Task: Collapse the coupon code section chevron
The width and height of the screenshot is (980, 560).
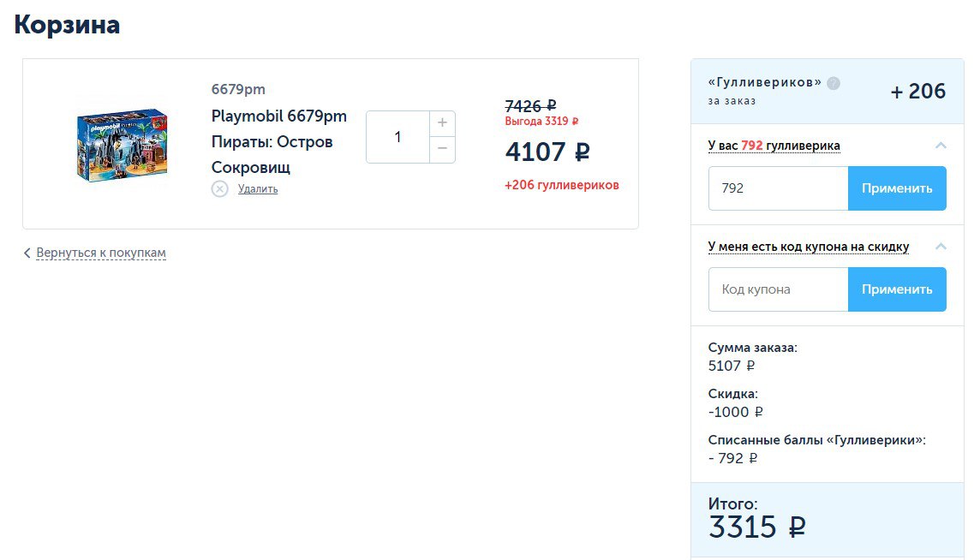Action: (941, 247)
